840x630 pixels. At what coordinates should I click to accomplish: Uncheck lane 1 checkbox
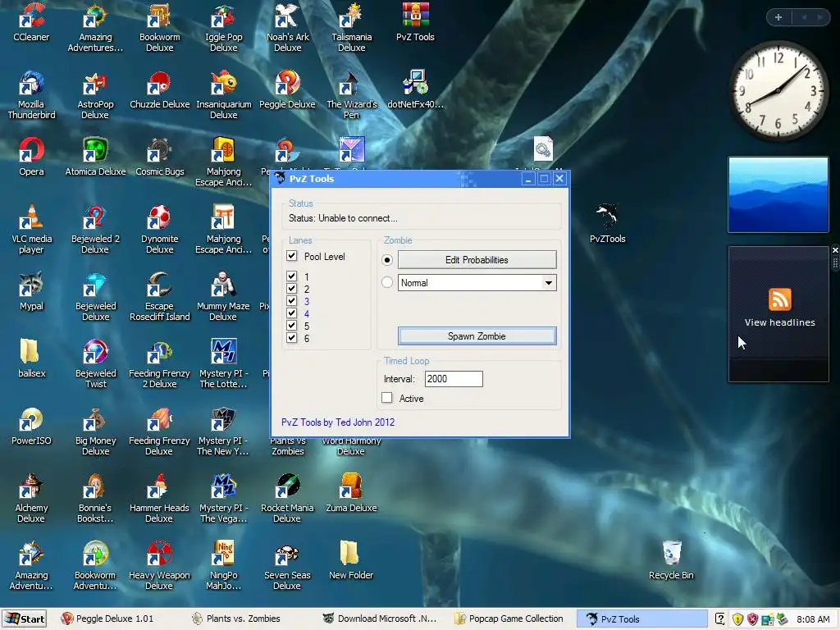pos(291,276)
